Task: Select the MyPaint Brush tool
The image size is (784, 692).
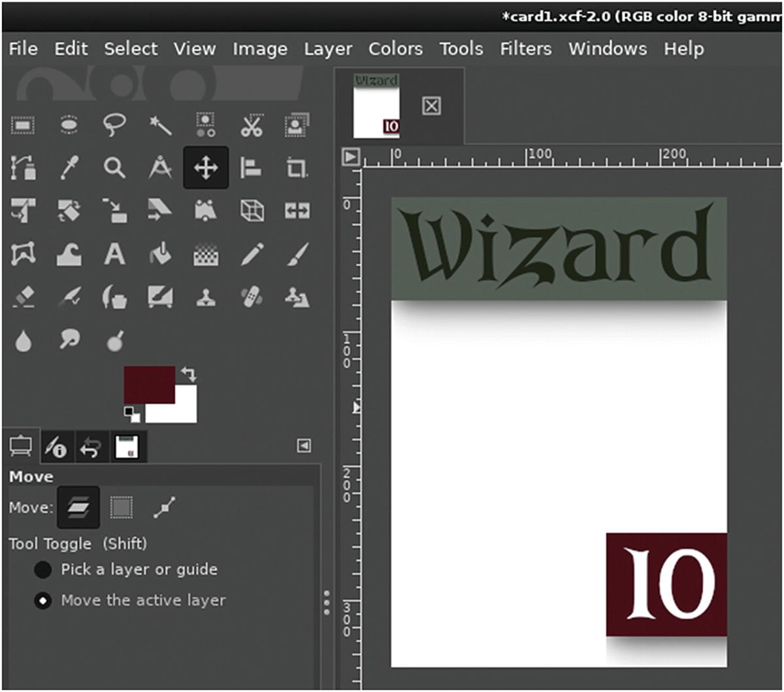Action: tap(160, 297)
